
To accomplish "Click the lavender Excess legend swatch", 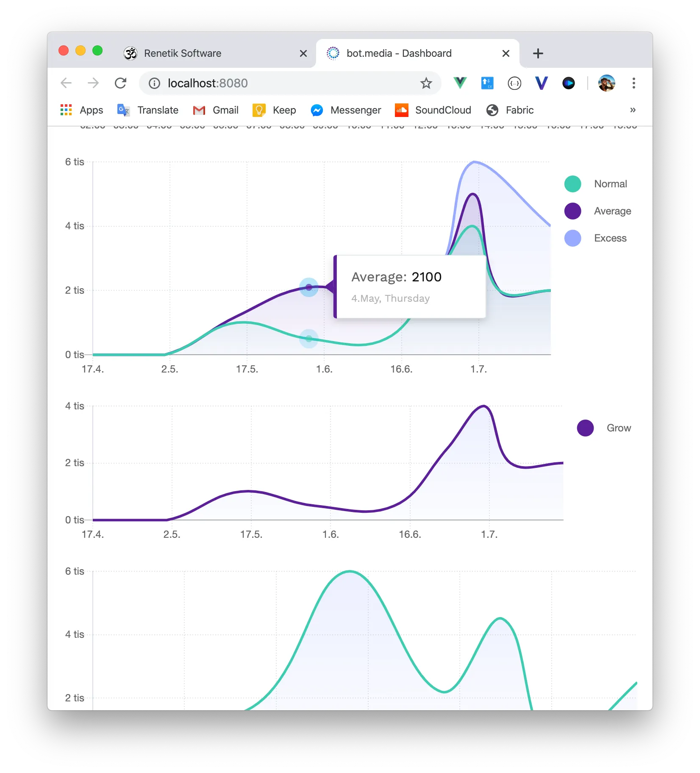I will tap(572, 238).
